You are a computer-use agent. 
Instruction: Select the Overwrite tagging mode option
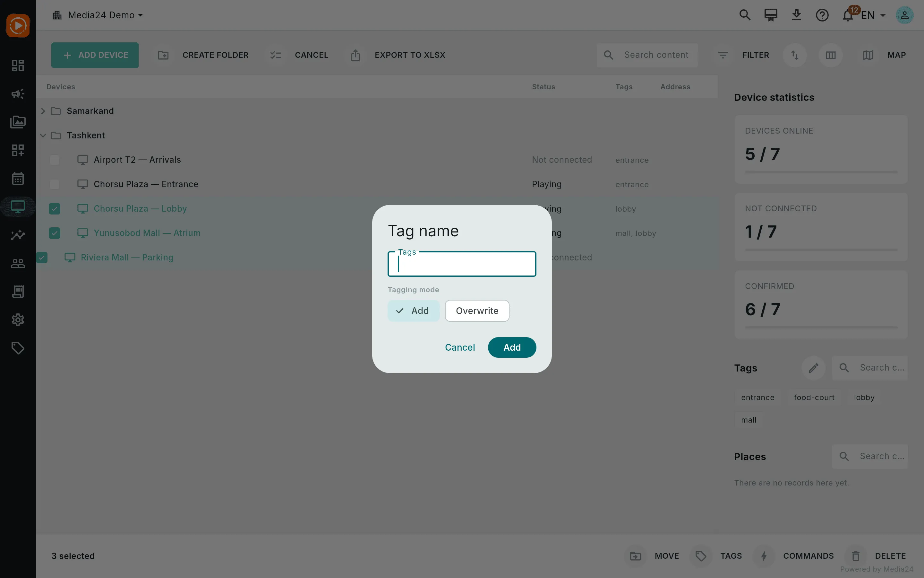[x=477, y=311]
